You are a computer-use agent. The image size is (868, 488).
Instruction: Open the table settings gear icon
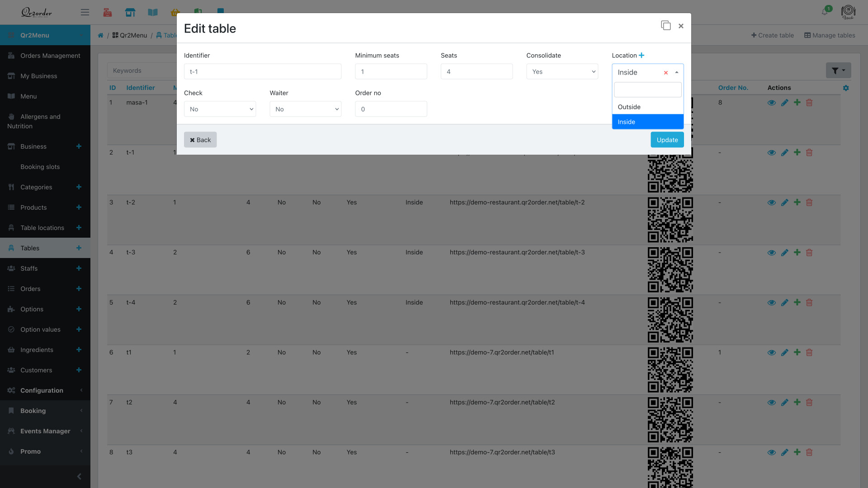click(x=846, y=88)
